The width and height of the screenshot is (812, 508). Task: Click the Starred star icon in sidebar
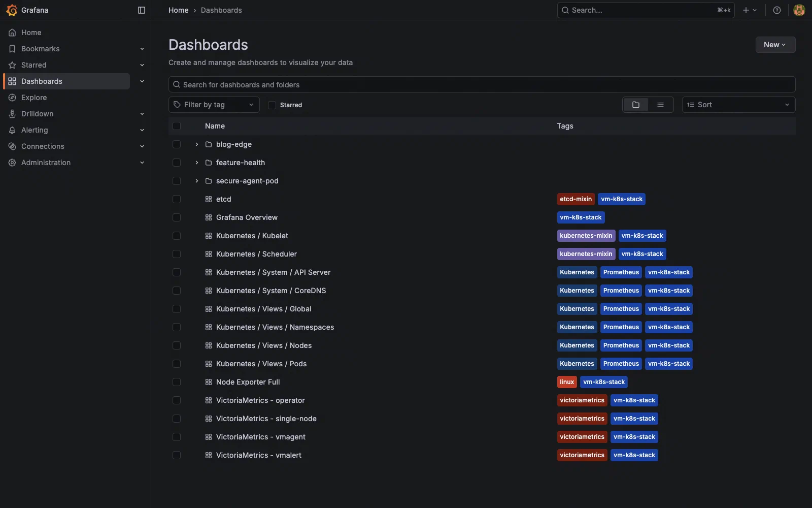tap(12, 65)
